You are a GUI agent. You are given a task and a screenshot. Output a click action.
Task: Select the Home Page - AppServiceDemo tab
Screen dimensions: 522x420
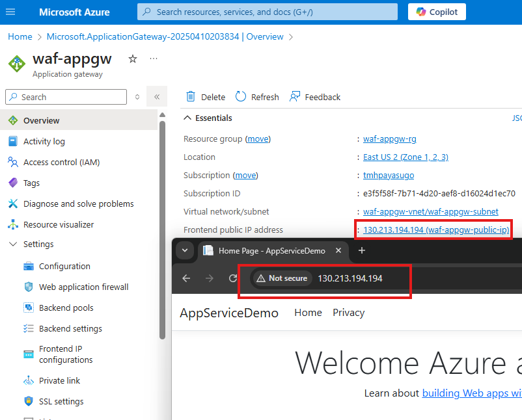point(273,251)
